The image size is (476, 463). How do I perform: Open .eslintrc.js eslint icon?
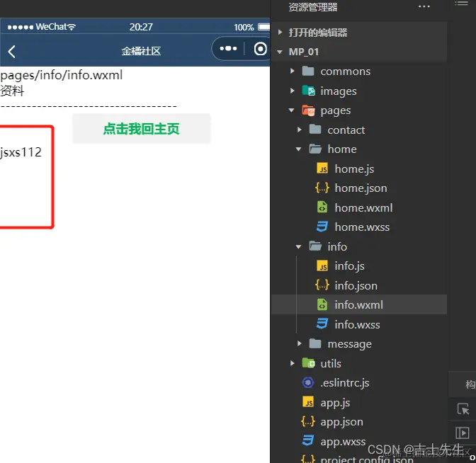click(308, 382)
